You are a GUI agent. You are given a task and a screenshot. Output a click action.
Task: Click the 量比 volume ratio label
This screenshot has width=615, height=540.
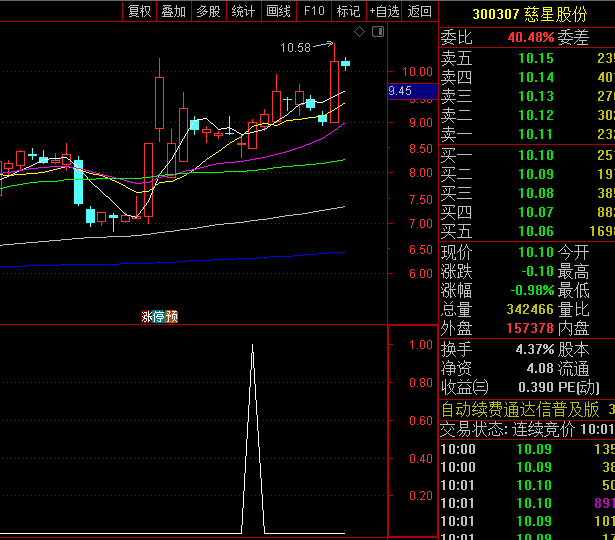click(573, 309)
